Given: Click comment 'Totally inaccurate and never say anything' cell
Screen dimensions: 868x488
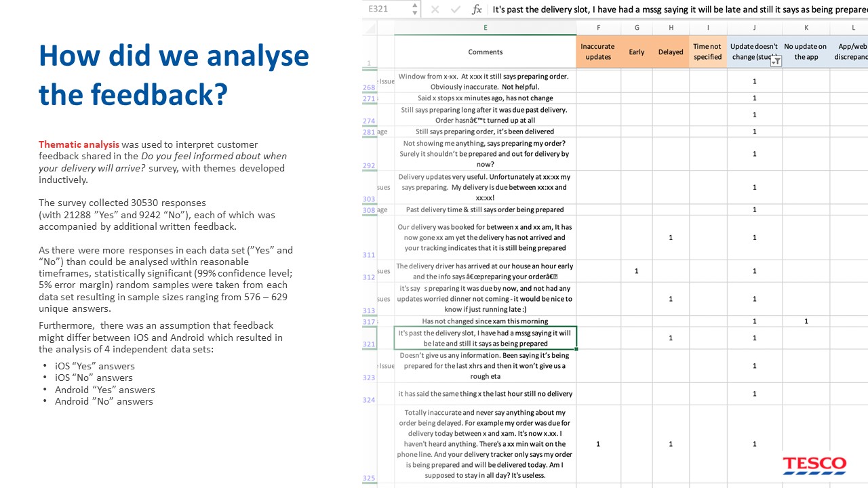Looking at the screenshot, I should 486,444.
